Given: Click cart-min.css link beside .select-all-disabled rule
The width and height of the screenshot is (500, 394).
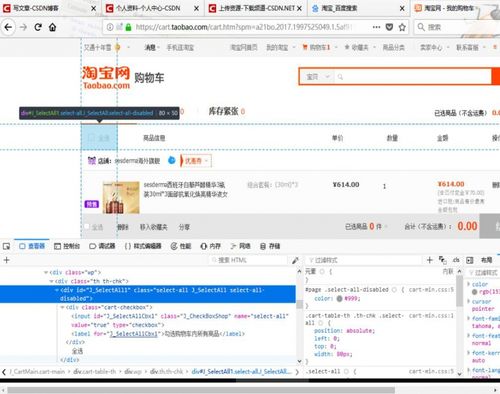Looking at the screenshot, I should [431, 290].
